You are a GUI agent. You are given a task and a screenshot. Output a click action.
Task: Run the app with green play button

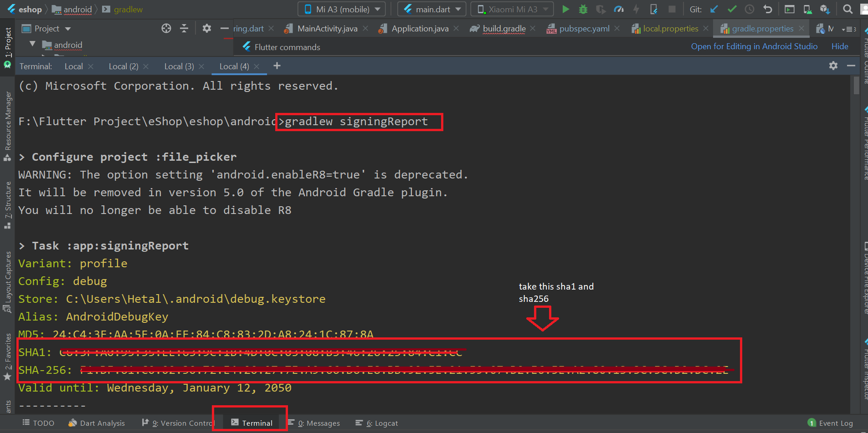[x=565, y=9]
